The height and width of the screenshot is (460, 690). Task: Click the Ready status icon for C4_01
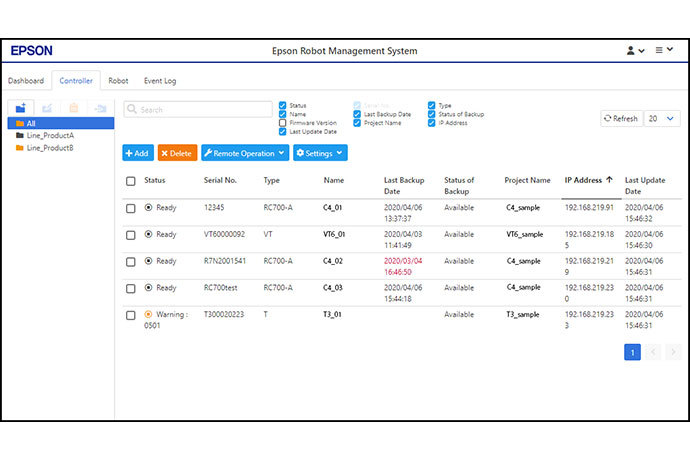point(148,207)
